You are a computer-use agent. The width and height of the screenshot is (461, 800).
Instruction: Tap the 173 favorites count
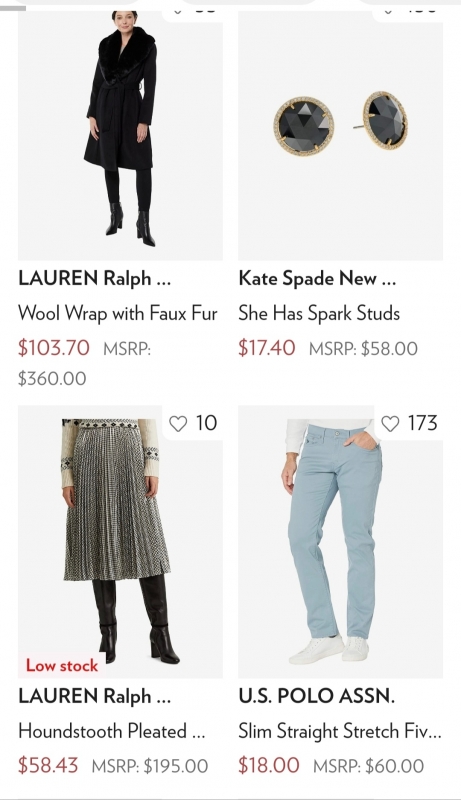pyautogui.click(x=422, y=423)
